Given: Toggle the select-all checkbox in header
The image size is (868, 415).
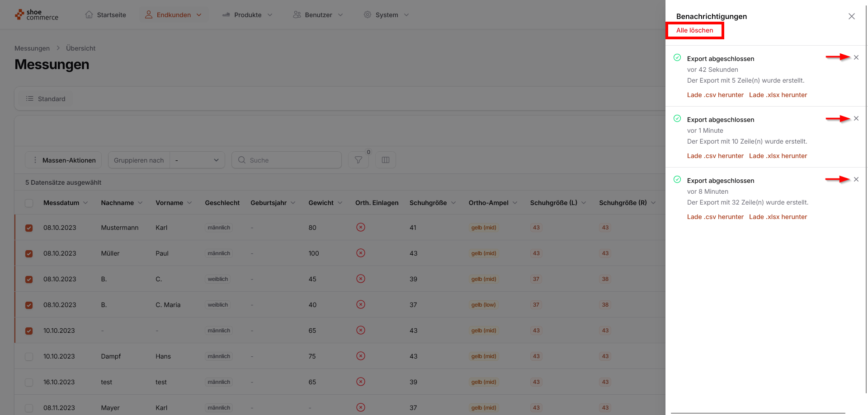Looking at the screenshot, I should coord(29,203).
